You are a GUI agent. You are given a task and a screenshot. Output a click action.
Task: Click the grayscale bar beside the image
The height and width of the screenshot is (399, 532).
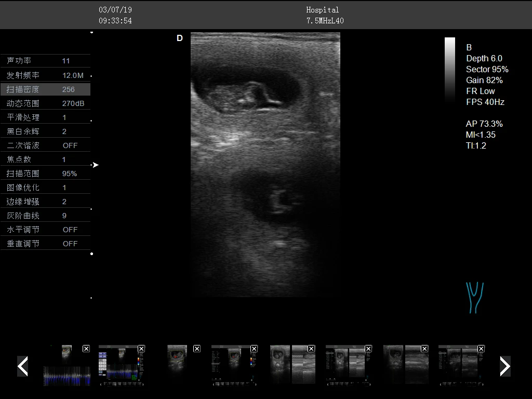450,68
